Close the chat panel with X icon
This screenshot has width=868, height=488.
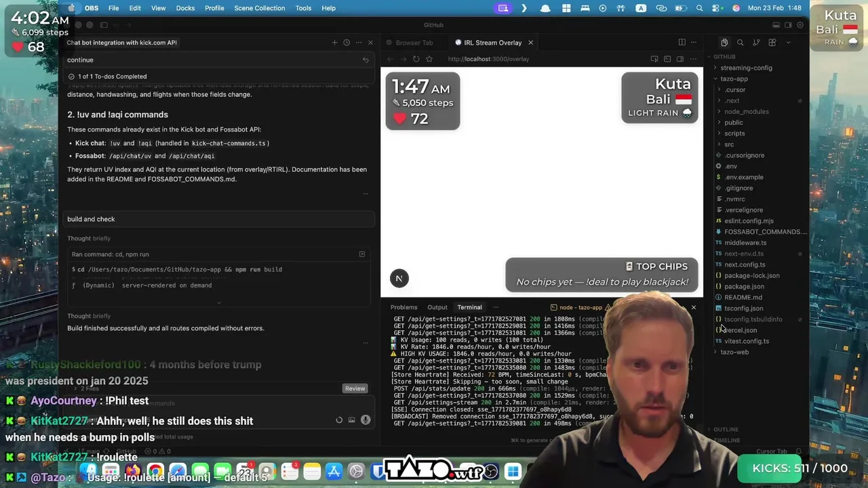370,43
